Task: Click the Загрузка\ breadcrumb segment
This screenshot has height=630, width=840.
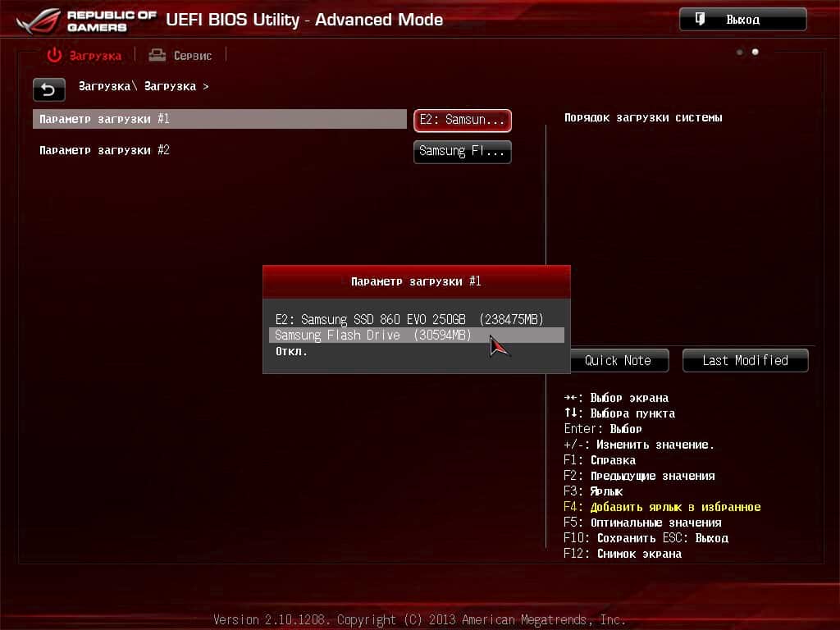Action: click(x=108, y=86)
